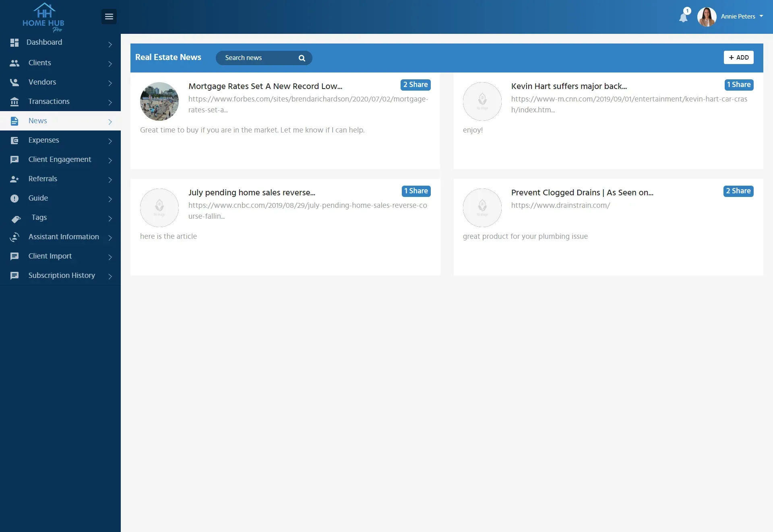Expand the Vendors chevron
This screenshot has height=532, width=773.
coord(110,83)
